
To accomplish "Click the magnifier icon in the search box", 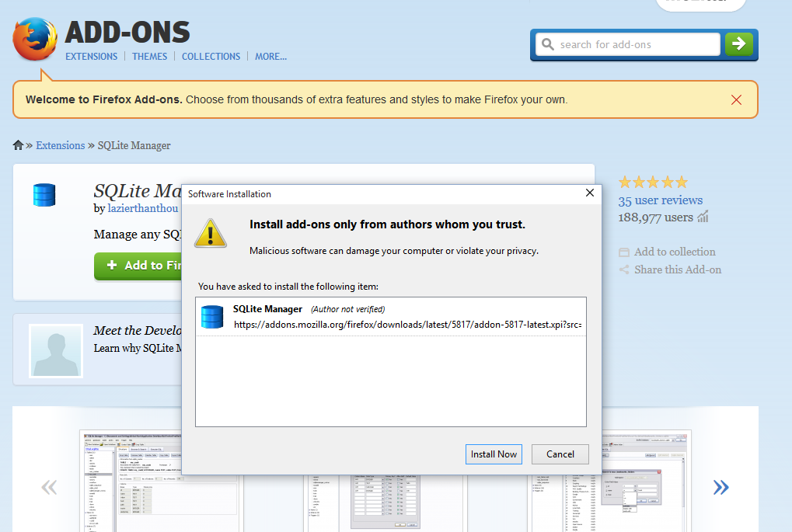I will coord(547,44).
